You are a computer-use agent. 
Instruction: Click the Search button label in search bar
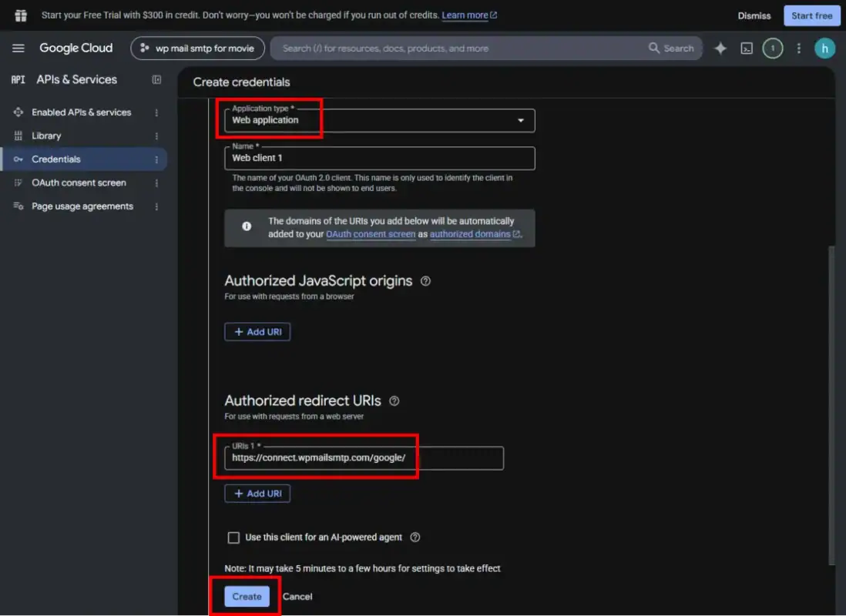678,49
